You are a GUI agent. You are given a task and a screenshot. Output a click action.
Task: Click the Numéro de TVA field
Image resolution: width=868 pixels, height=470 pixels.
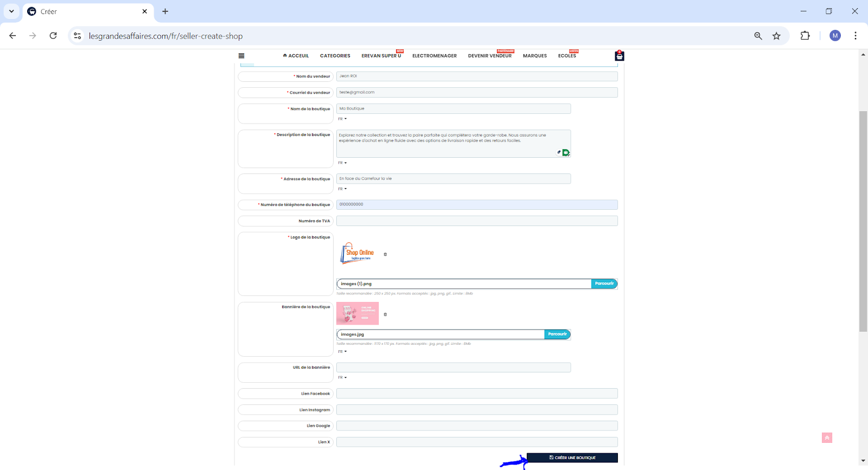477,221
